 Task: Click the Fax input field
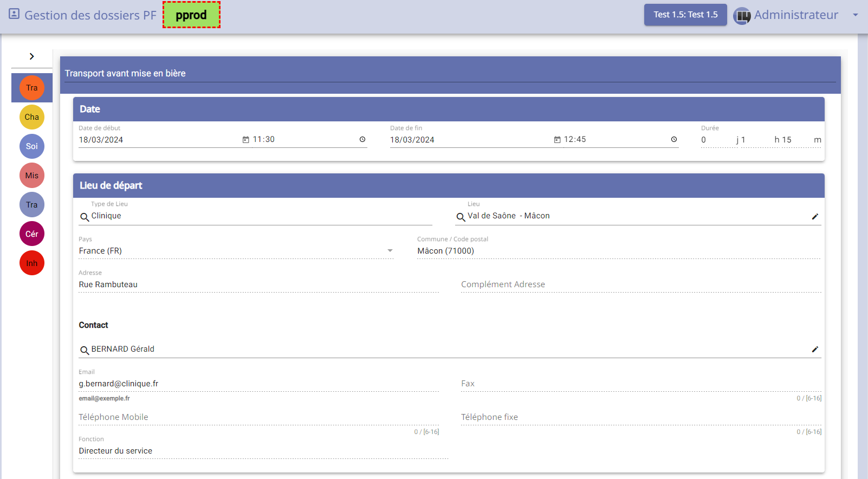(641, 384)
